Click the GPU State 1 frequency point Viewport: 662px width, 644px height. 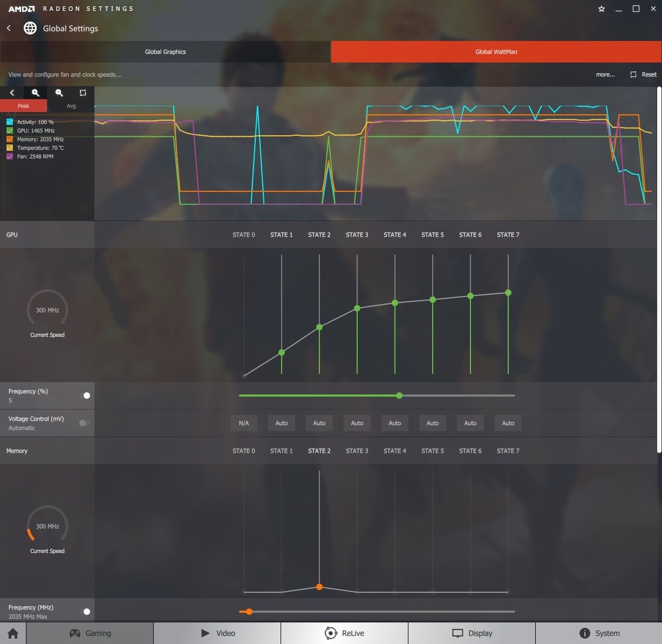(x=282, y=352)
